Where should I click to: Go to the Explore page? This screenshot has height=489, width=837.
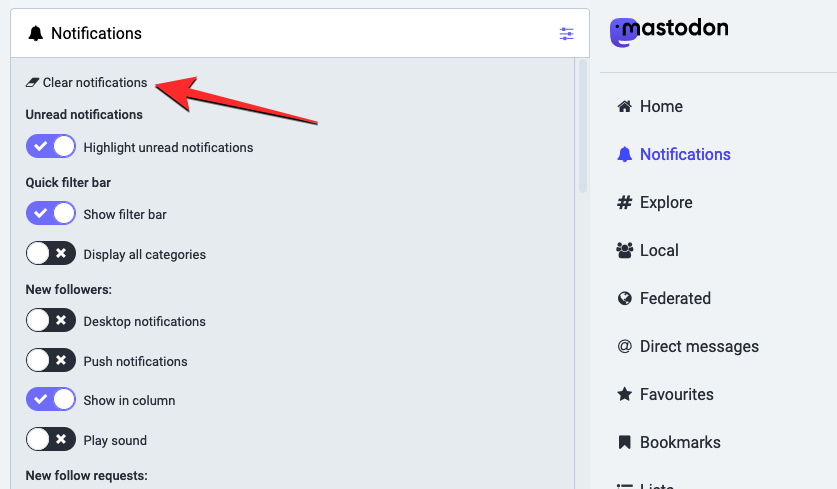pos(654,202)
